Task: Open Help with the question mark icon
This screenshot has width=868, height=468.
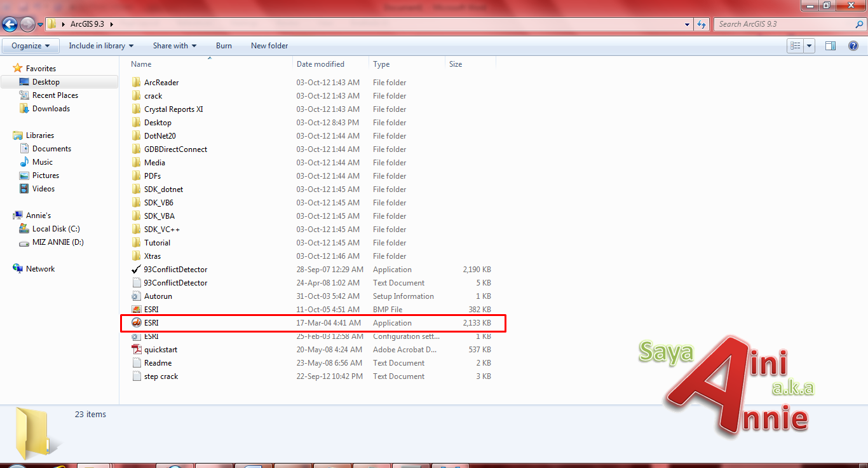Action: (852, 46)
